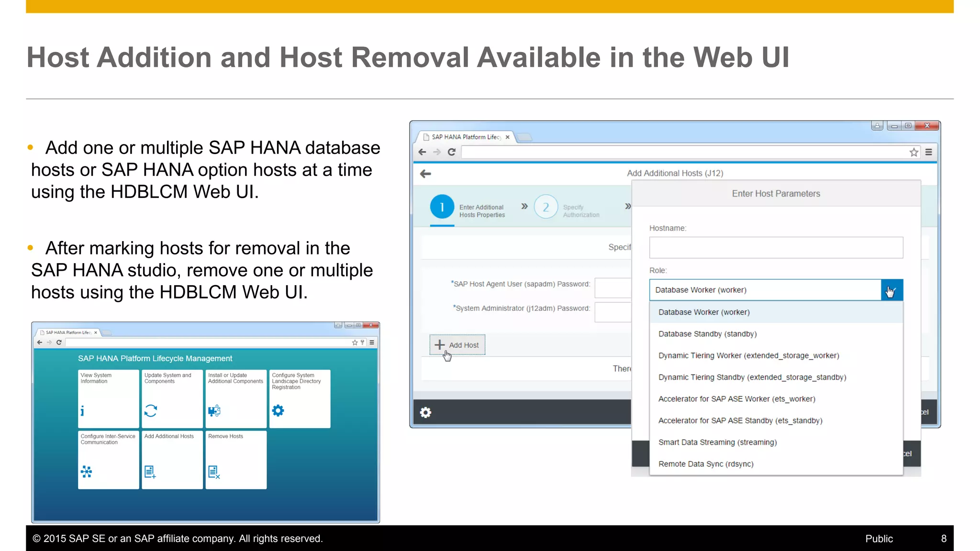Choose Database Worker (worker) option

click(x=776, y=312)
